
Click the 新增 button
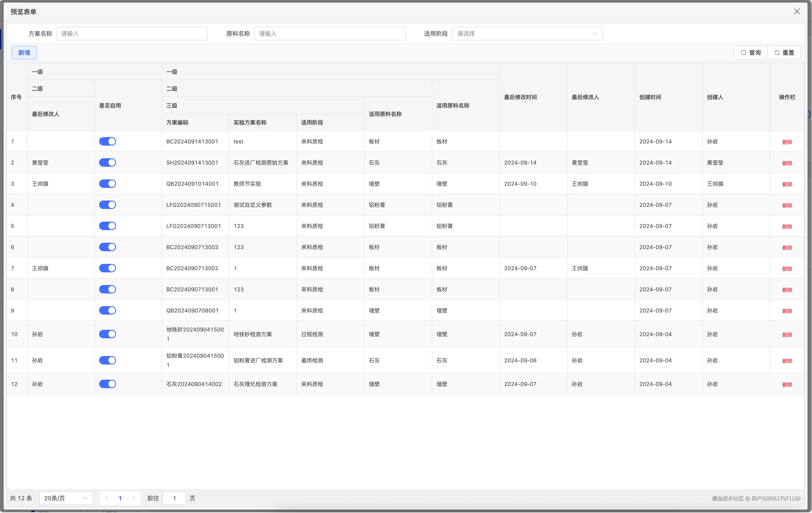[x=24, y=53]
